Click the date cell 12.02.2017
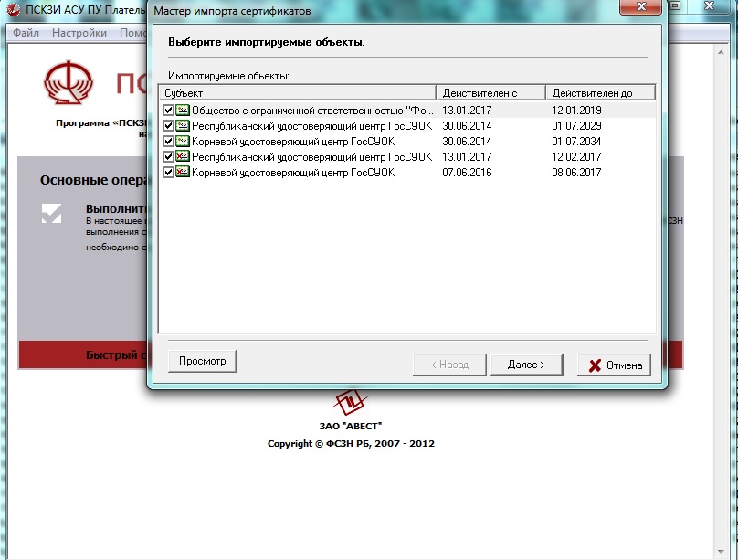 (576, 157)
